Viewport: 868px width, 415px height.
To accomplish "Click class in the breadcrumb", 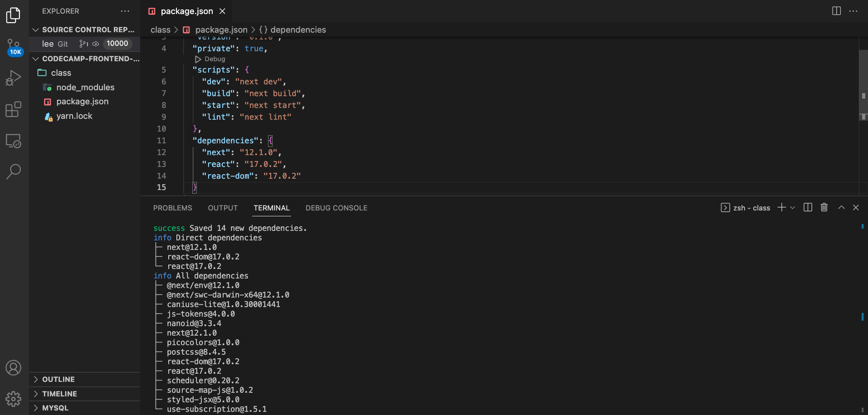I will (x=161, y=29).
